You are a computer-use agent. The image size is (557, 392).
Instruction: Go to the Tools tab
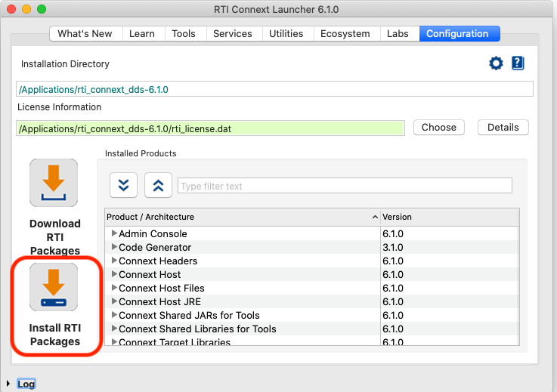click(184, 34)
